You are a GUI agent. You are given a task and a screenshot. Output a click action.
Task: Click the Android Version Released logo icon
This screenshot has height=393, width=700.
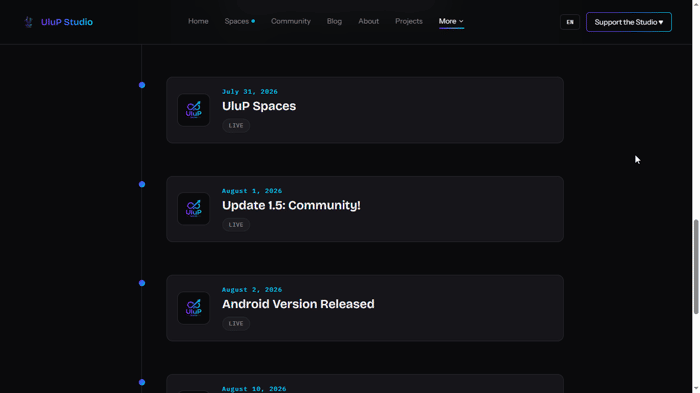[193, 308]
